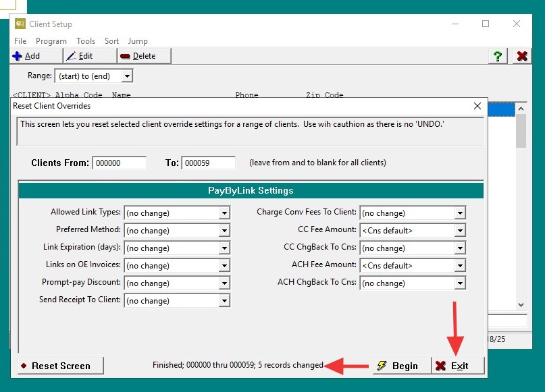The image size is (545, 392).
Task: Expand ACH Fee Amount dropdown
Action: (460, 266)
